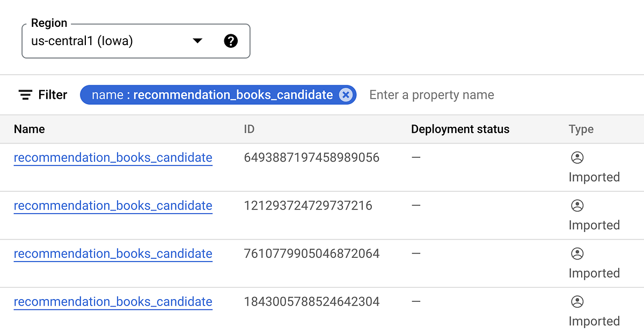The height and width of the screenshot is (334, 644).
Task: Click the Imported account icon on the second row
Action: click(577, 206)
